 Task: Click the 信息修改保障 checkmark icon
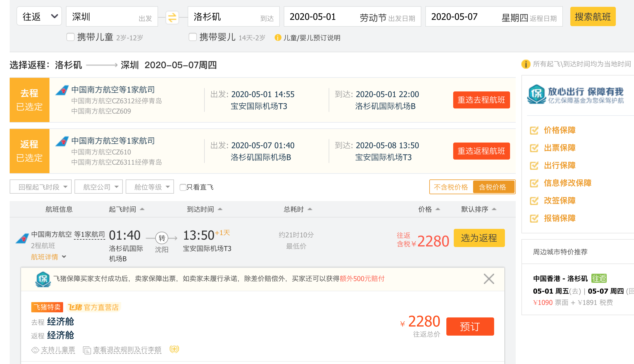pos(534,183)
